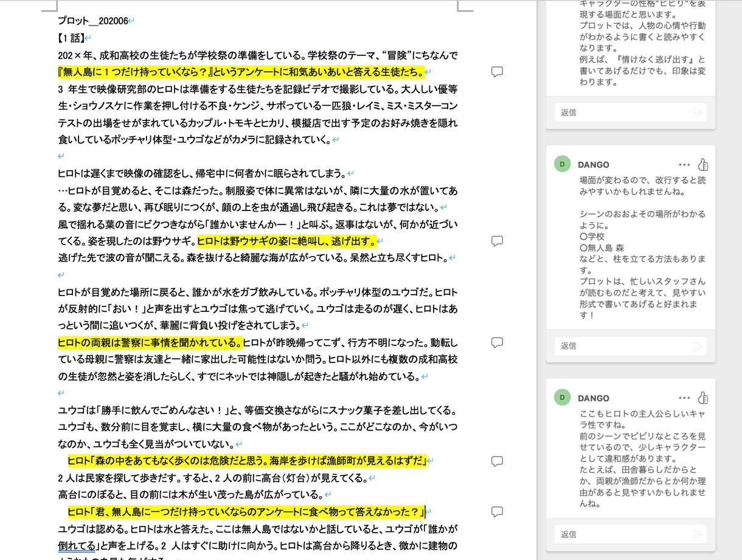Click highlighted line ヒロト「君、無人島に一つだけ持っていくなら
This screenshot has width=742, height=560.
pos(246,511)
